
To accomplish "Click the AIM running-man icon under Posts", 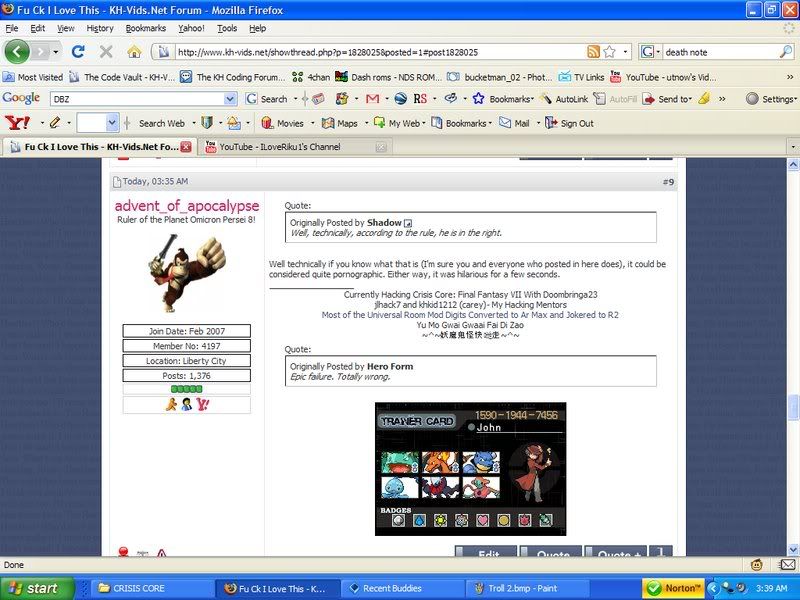I will 171,405.
